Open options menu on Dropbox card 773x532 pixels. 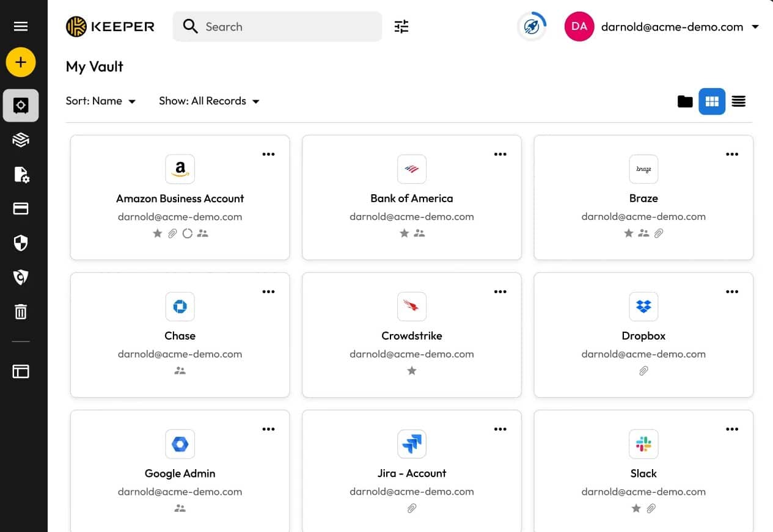(x=732, y=291)
